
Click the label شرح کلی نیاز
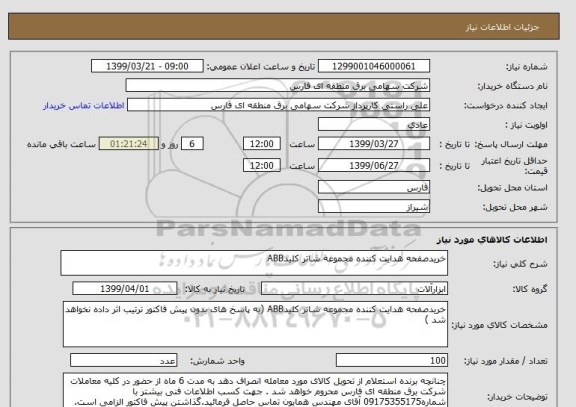click(x=520, y=264)
